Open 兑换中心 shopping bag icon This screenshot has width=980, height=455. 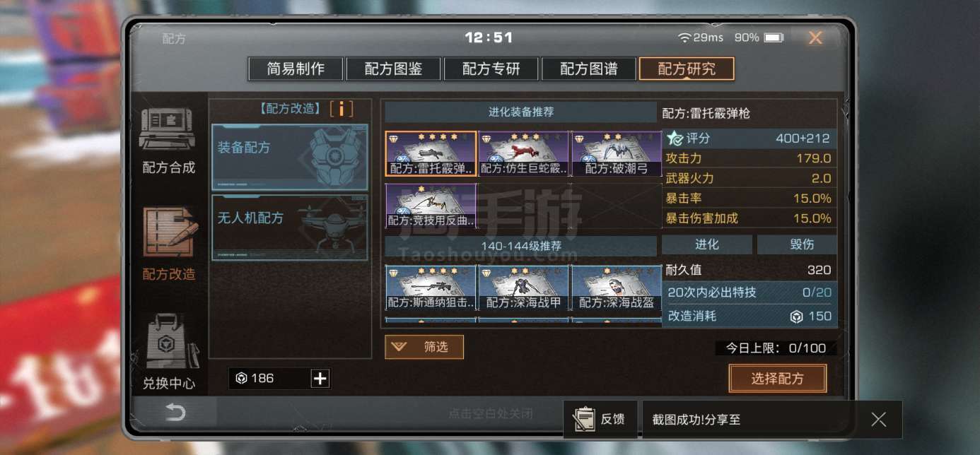point(168,343)
